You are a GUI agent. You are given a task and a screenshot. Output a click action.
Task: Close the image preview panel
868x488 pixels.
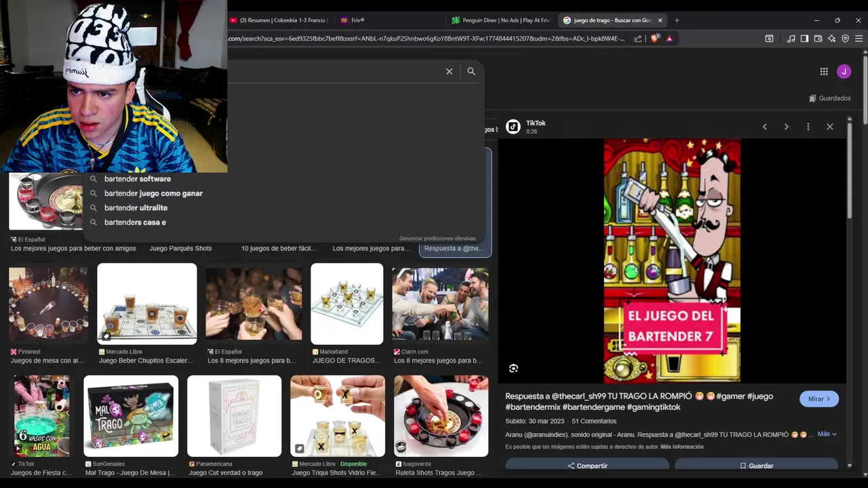(x=830, y=127)
